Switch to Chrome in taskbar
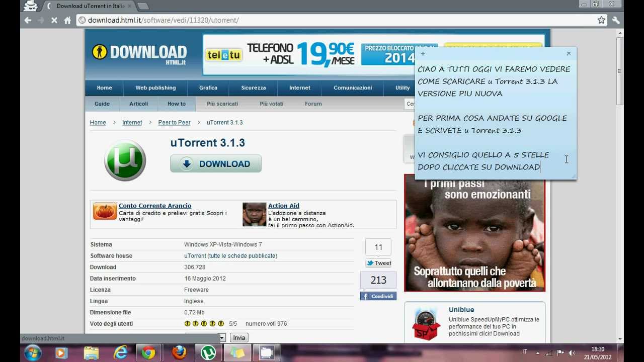The height and width of the screenshot is (362, 644). (x=148, y=353)
